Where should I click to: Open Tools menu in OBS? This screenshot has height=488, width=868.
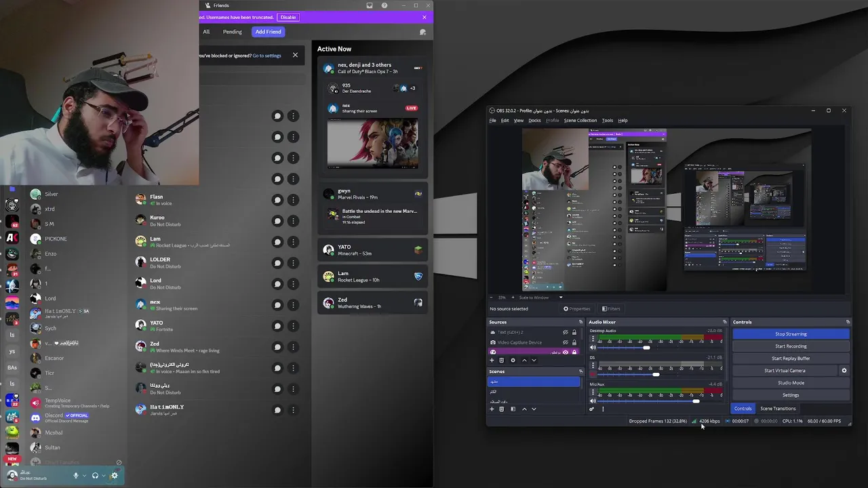point(608,121)
